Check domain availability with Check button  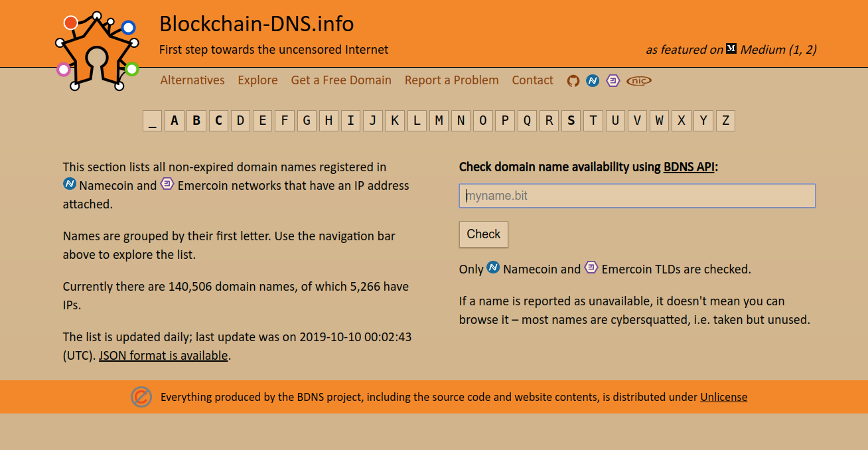pyautogui.click(x=484, y=234)
